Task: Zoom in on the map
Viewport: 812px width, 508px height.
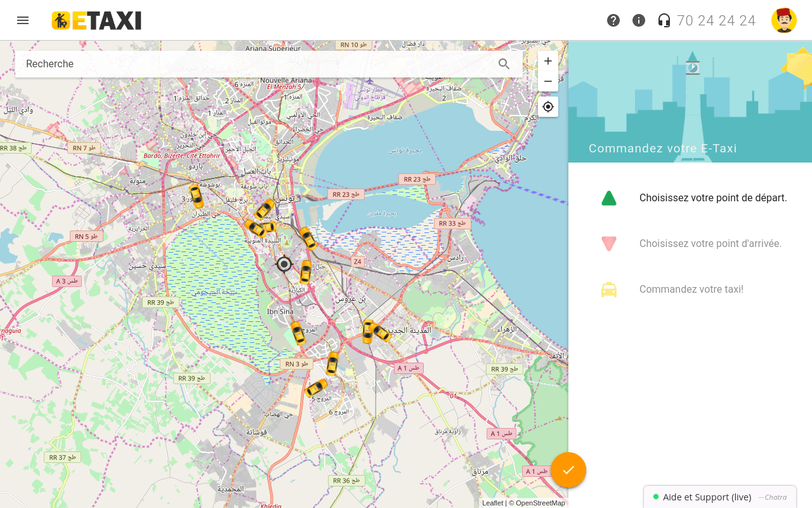Action: [x=548, y=62]
